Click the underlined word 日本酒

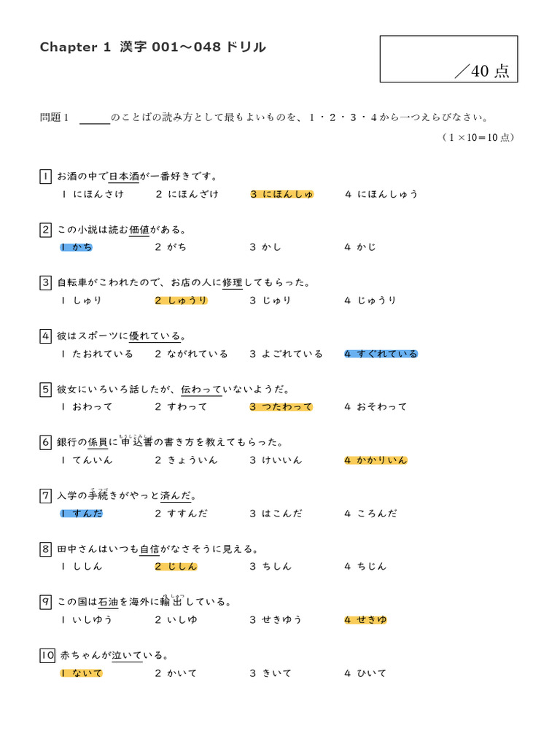pos(124,177)
